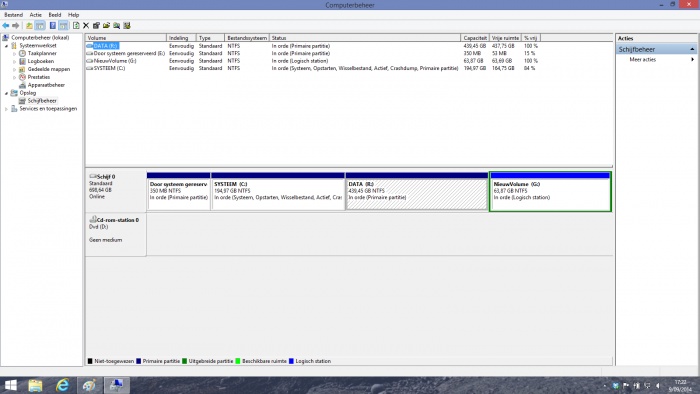This screenshot has height=394, width=700.
Task: Expand the Taakplanner node
Action: [14, 54]
